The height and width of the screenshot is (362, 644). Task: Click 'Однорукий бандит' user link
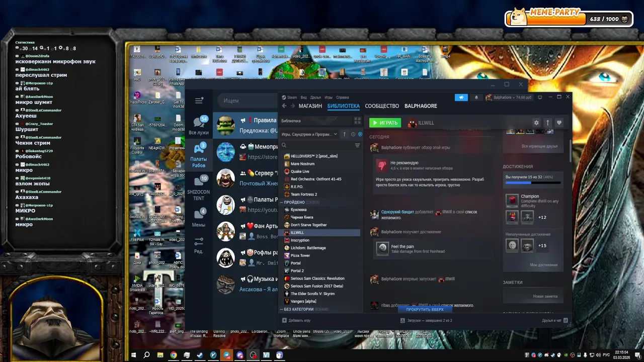tap(397, 212)
